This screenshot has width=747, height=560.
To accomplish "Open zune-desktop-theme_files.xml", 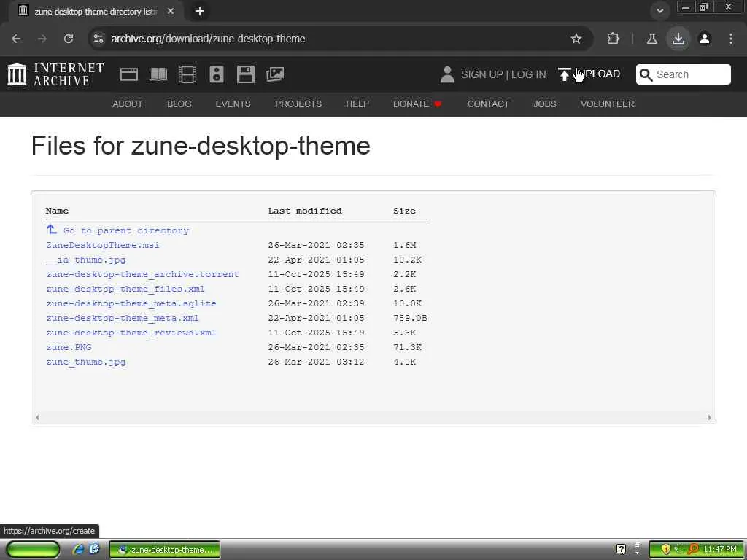I will 125,289.
